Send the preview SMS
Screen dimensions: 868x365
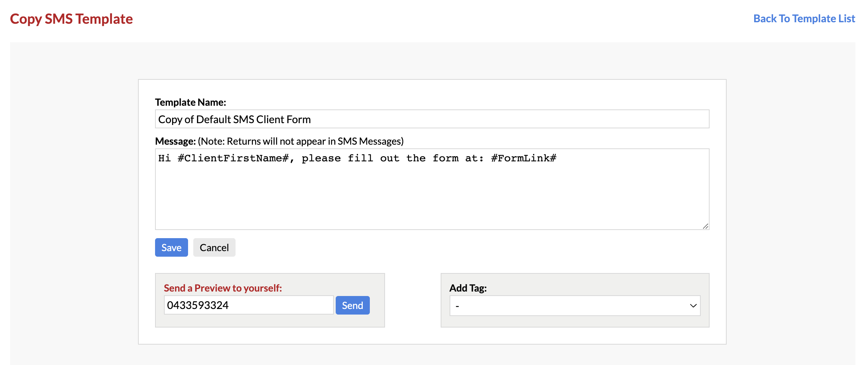pos(352,305)
